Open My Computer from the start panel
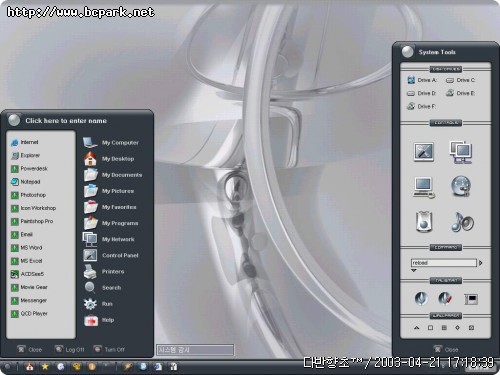The height and width of the screenshot is (375, 500). click(x=111, y=143)
